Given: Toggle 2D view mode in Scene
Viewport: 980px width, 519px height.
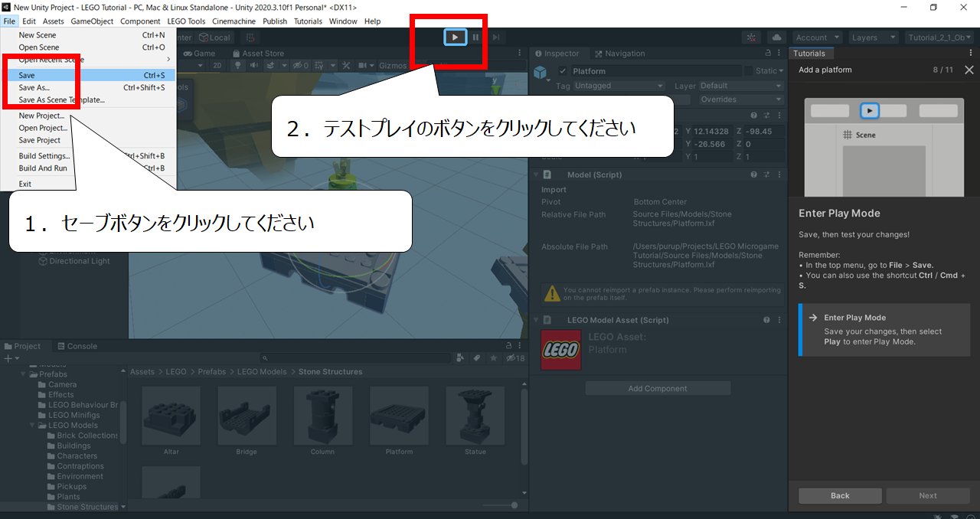Looking at the screenshot, I should tap(217, 65).
